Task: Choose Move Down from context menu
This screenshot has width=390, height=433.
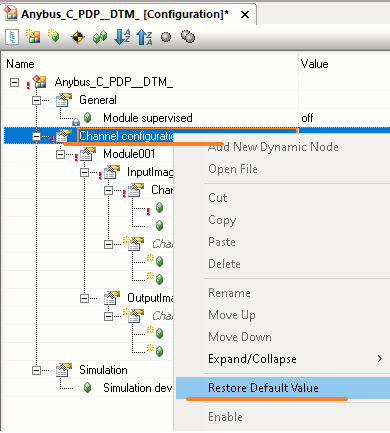Action: [283, 337]
